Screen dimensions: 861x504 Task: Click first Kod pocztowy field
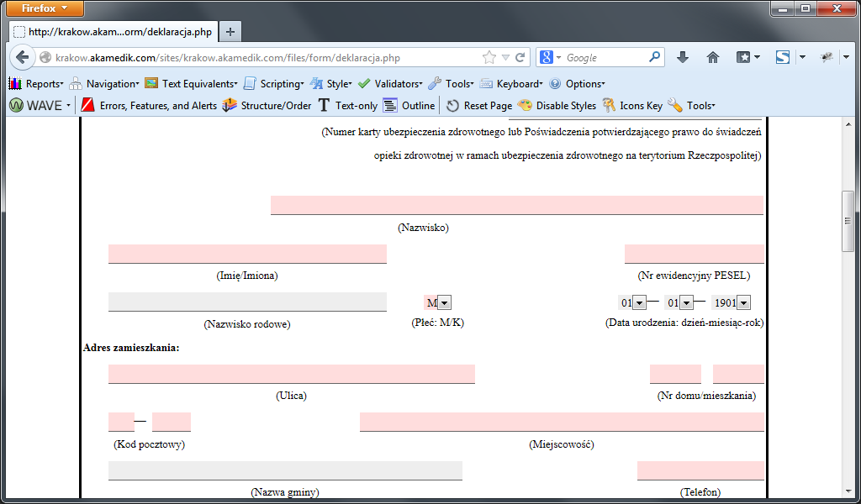121,422
